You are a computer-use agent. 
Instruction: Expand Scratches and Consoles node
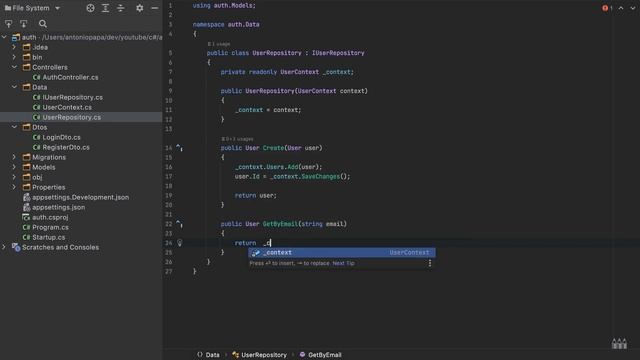click(4, 247)
